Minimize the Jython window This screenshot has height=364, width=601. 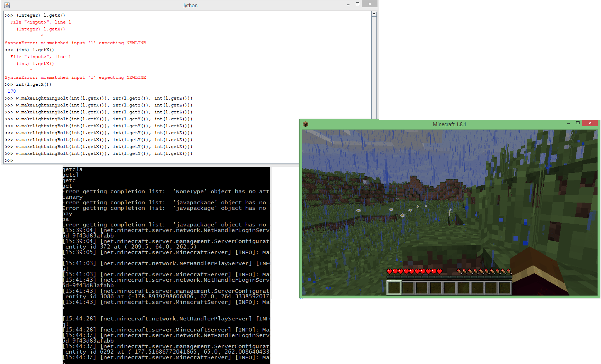point(348,4)
